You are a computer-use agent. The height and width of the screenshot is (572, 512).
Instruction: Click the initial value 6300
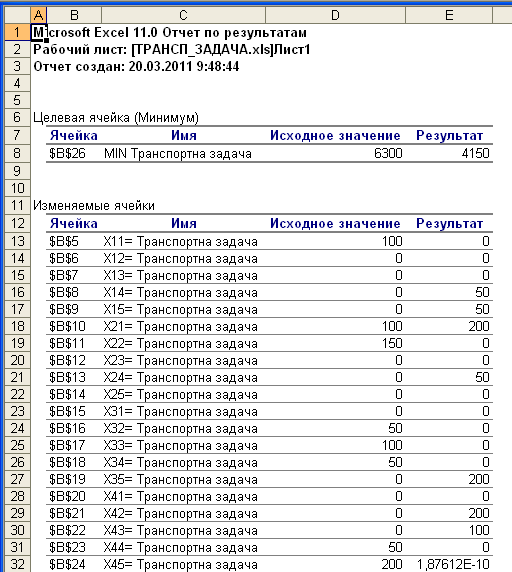pyautogui.click(x=388, y=154)
